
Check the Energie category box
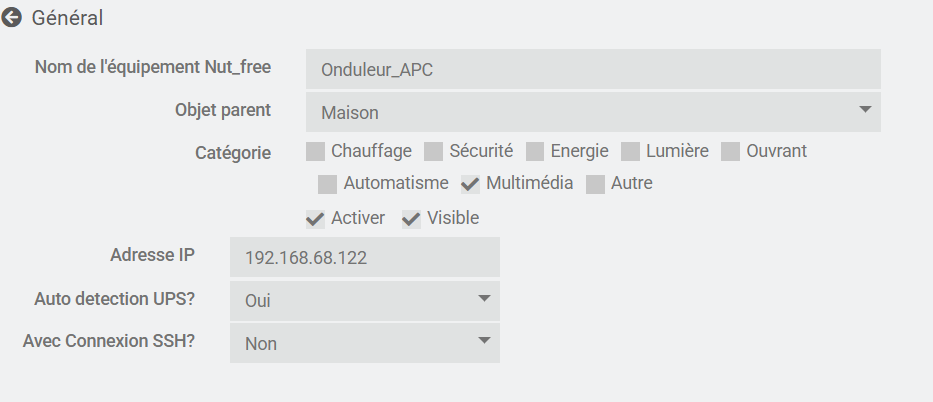click(x=535, y=152)
